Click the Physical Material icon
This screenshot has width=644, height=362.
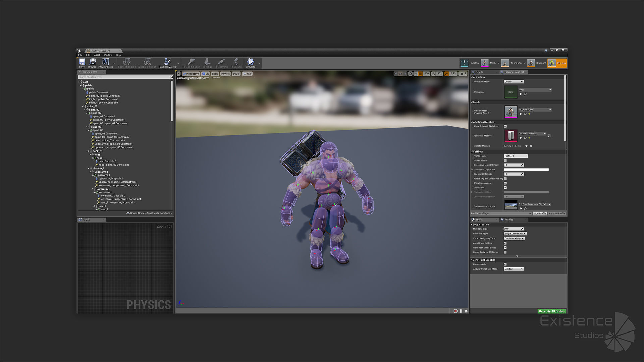pyautogui.click(x=168, y=62)
